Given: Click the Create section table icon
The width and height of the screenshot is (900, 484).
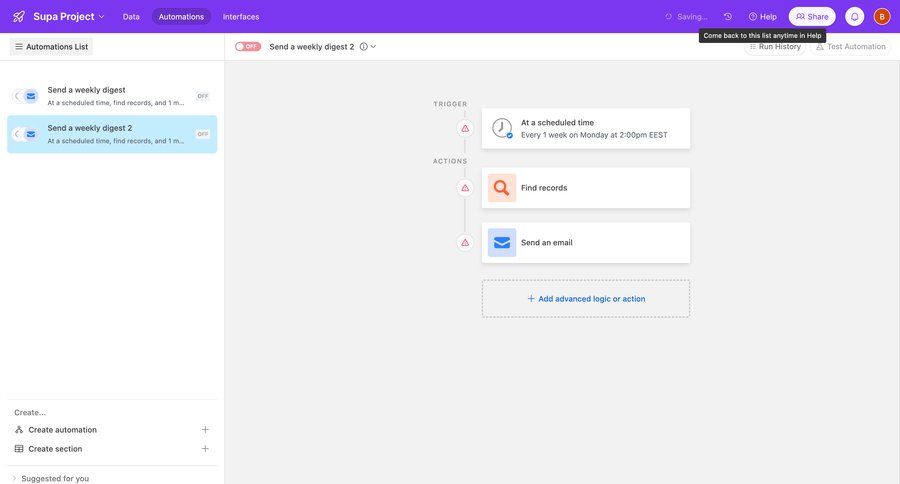Looking at the screenshot, I should click(x=19, y=449).
